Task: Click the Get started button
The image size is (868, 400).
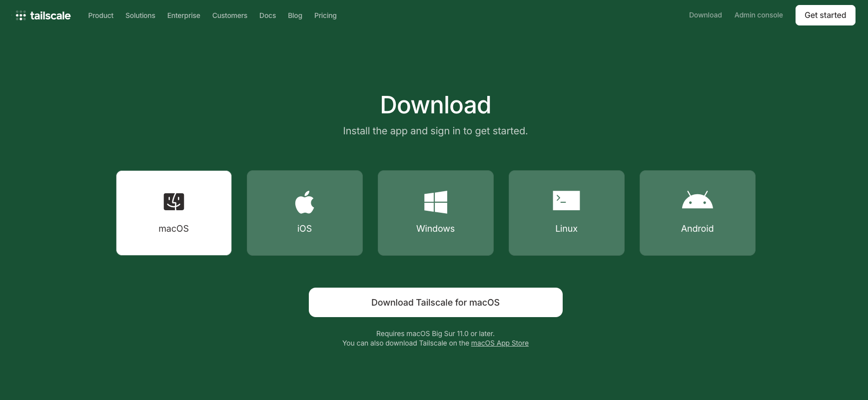Action: (826, 15)
